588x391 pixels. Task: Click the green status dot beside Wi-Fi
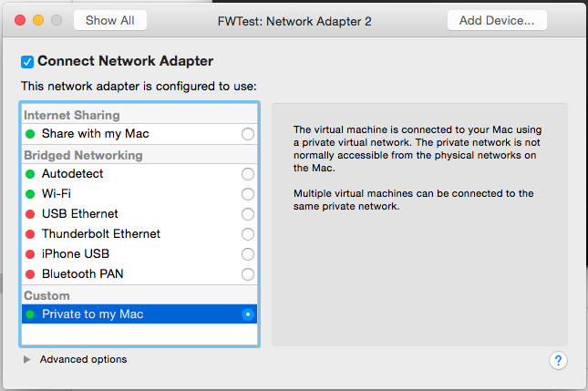pos(30,194)
